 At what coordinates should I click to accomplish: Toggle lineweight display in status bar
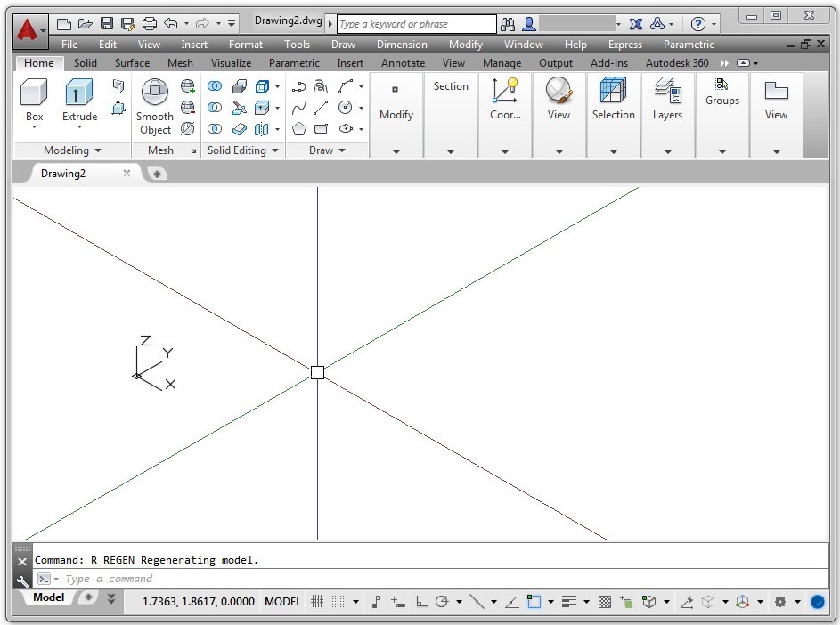(569, 602)
